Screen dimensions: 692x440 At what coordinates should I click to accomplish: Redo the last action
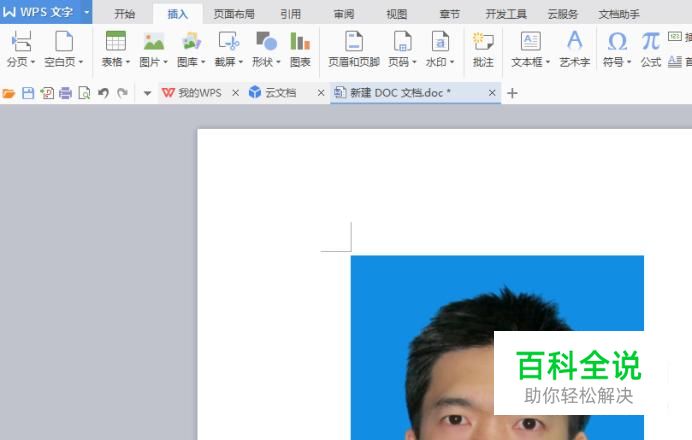[122, 93]
